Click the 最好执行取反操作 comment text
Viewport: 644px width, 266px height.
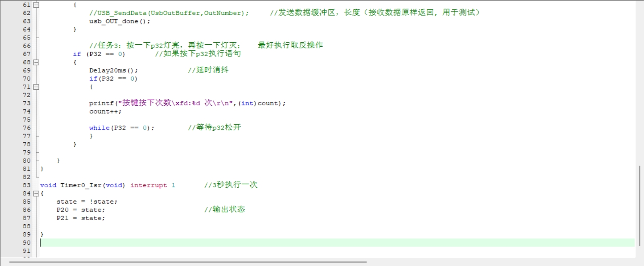[290, 45]
